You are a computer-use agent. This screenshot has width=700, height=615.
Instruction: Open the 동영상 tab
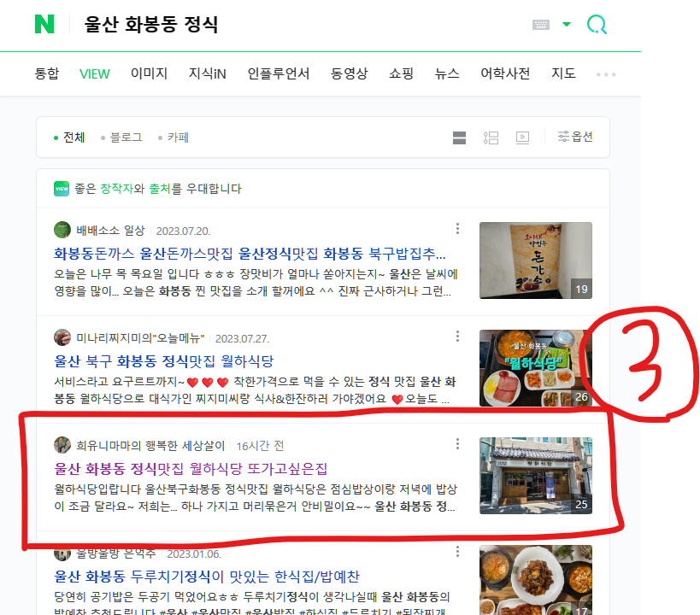coord(349,73)
